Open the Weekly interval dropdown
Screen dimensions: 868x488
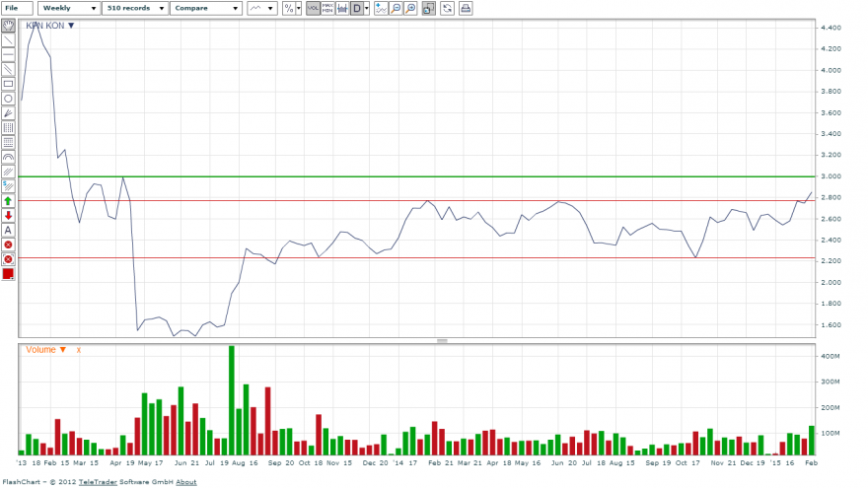click(x=69, y=8)
